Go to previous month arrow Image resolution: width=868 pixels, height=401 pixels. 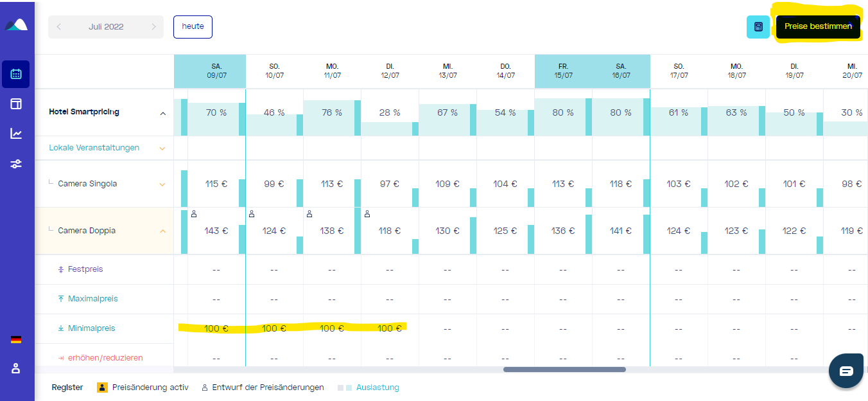pyautogui.click(x=59, y=27)
